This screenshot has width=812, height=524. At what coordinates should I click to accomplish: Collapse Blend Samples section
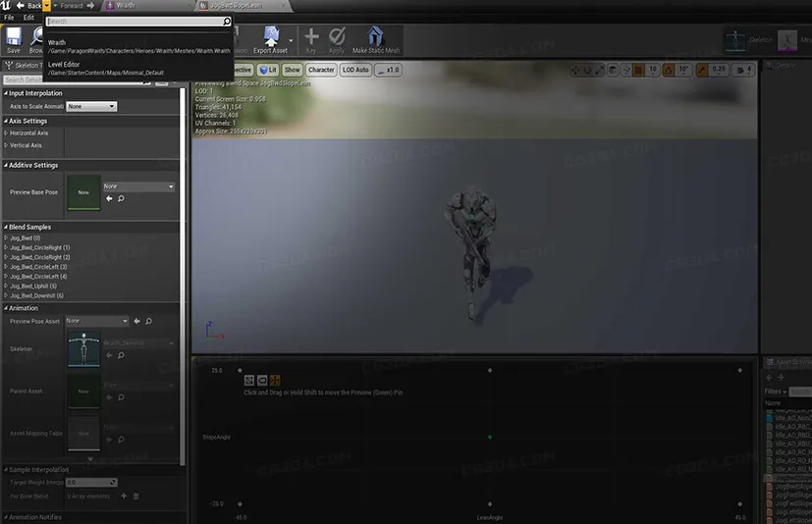pyautogui.click(x=6, y=227)
